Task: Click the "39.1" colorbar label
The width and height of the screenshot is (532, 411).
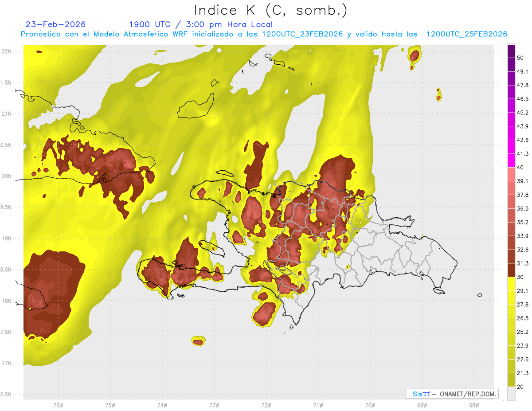Action: tap(523, 181)
